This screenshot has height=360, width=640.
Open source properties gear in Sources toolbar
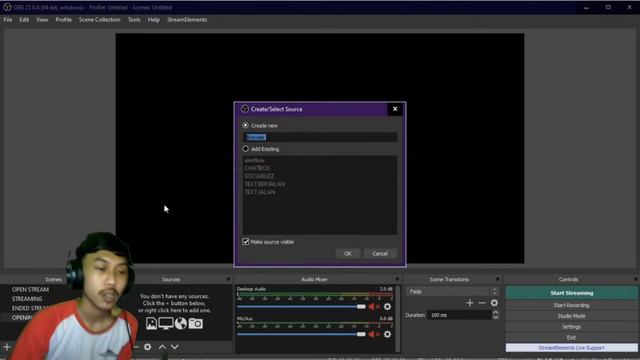coord(148,347)
